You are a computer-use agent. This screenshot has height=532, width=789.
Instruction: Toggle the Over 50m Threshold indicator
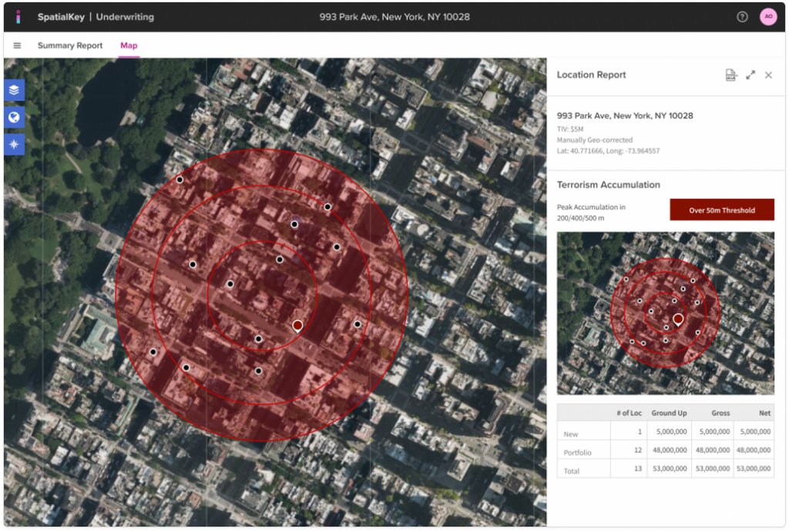pyautogui.click(x=721, y=209)
